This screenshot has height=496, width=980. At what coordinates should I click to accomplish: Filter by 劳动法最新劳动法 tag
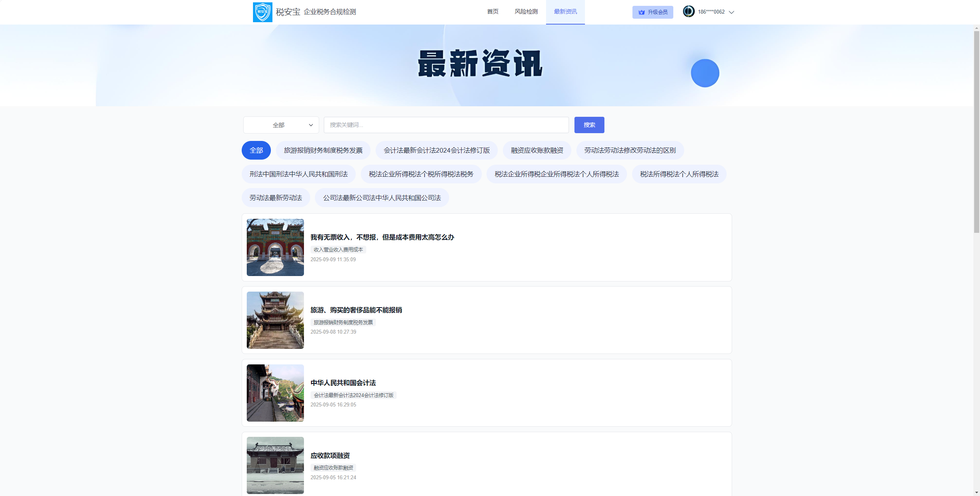[276, 198]
